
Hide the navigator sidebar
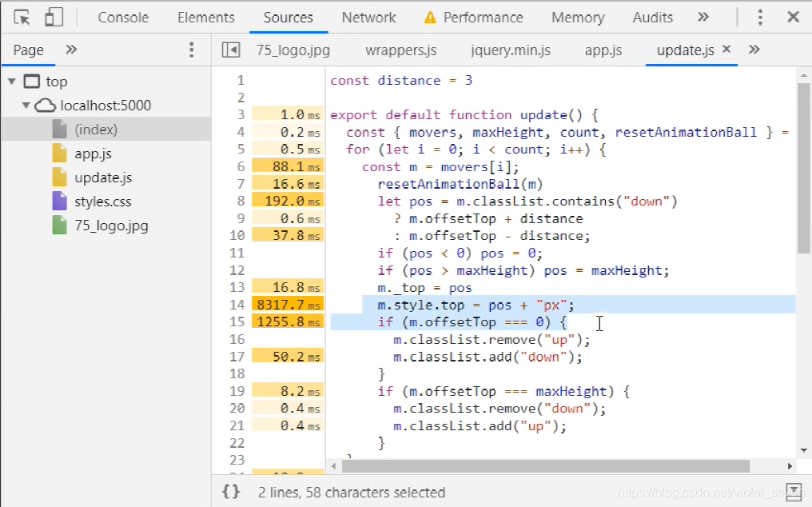click(x=231, y=50)
